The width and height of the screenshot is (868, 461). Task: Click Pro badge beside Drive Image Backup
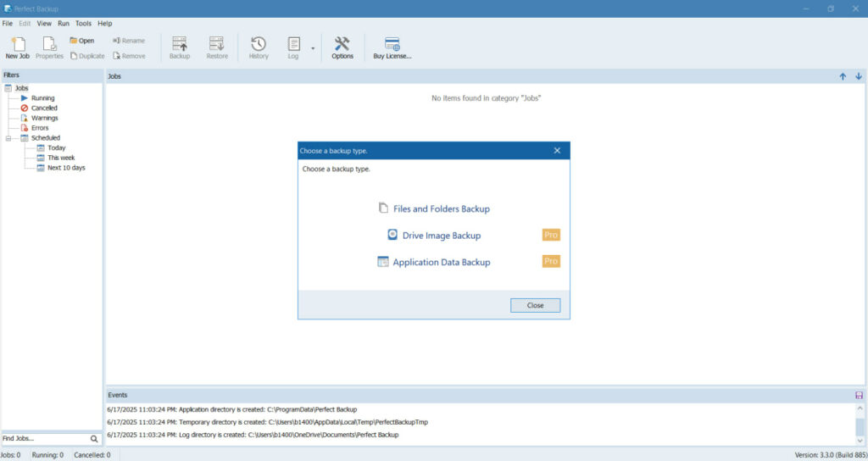551,235
